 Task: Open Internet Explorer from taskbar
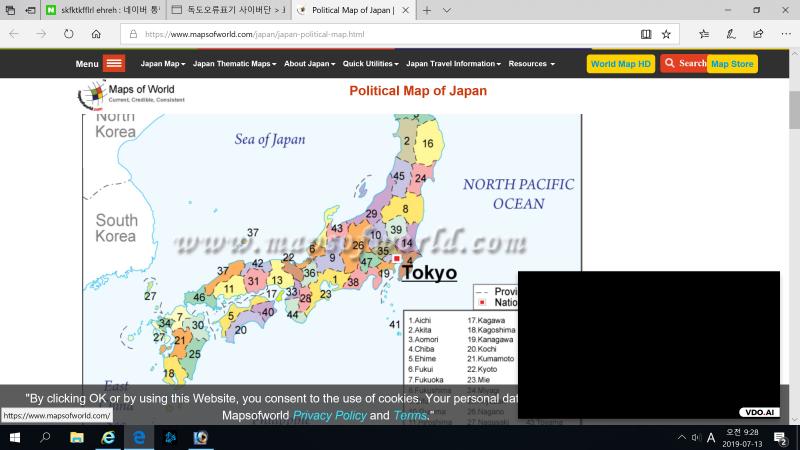tap(108, 437)
